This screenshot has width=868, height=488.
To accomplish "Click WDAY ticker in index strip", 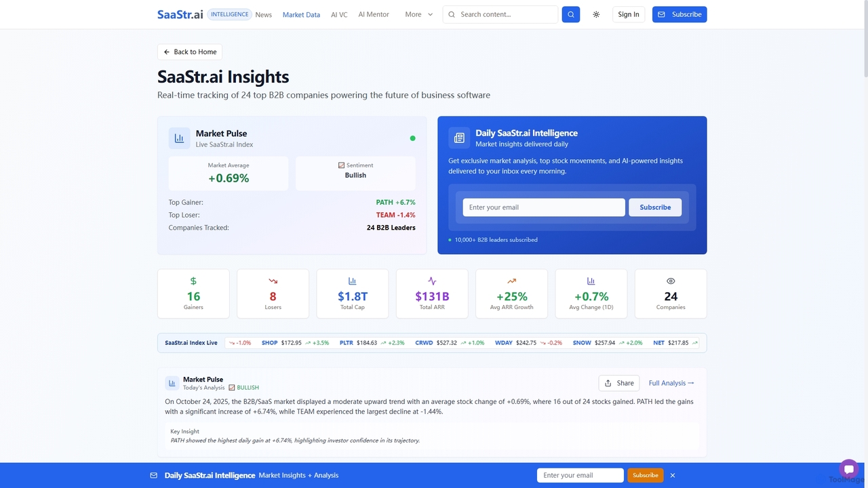I will (x=503, y=343).
